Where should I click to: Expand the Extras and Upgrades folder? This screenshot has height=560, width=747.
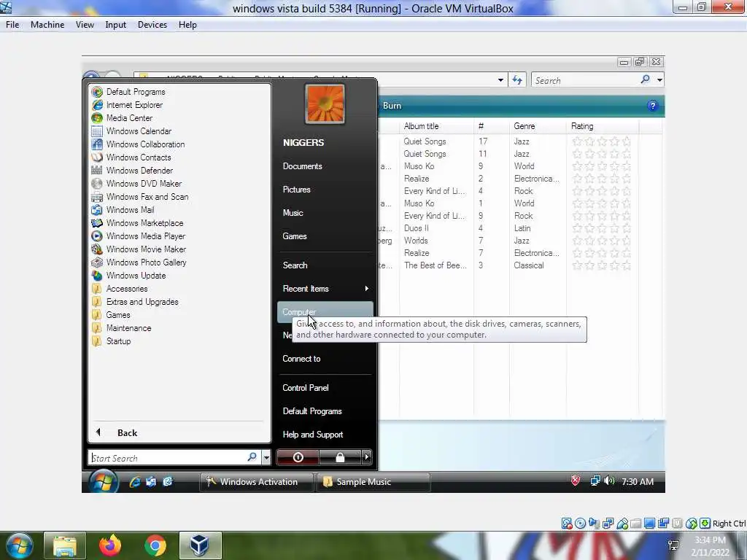point(135,302)
